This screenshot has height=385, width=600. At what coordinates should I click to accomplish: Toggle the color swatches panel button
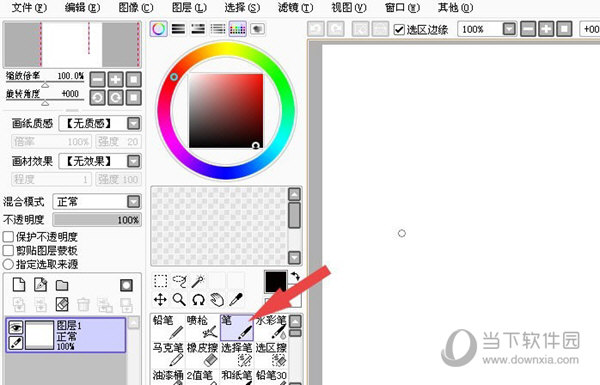click(x=238, y=29)
